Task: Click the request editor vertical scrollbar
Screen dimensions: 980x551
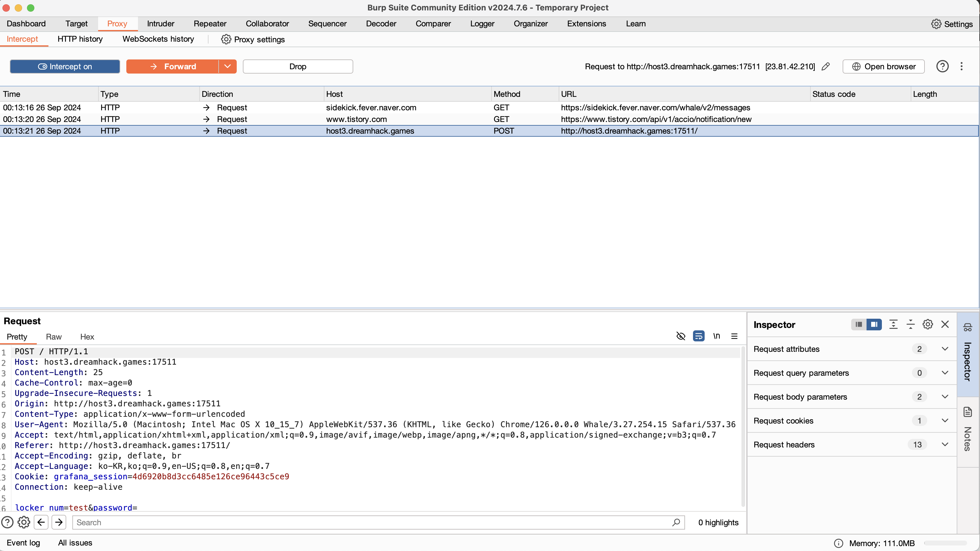Action: click(743, 426)
